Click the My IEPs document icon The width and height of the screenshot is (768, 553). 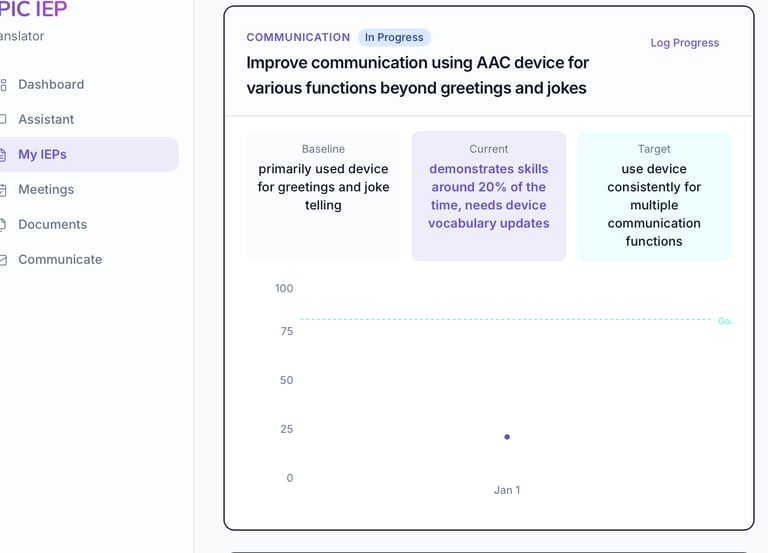[x=3, y=155]
